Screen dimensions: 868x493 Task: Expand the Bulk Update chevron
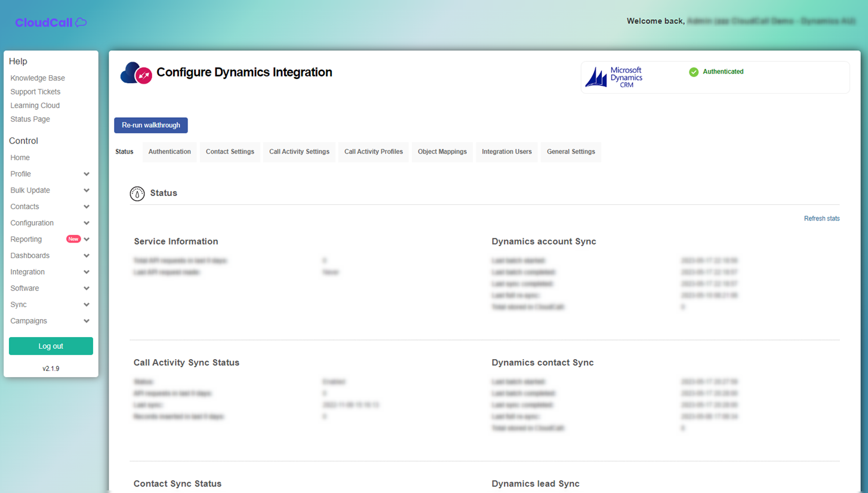[x=87, y=190]
